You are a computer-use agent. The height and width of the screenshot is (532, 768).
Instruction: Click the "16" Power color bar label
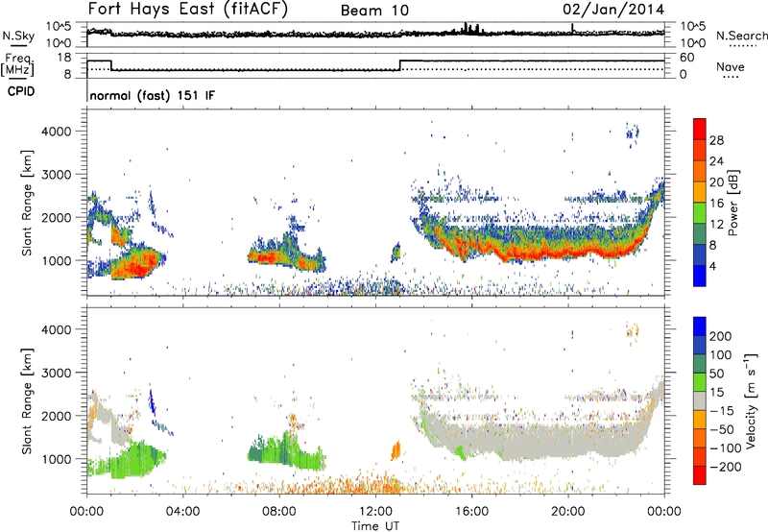pyautogui.click(x=716, y=204)
